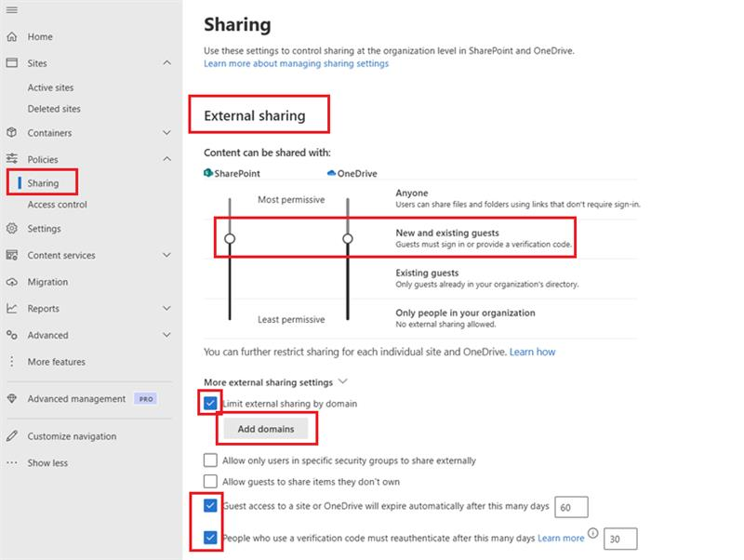This screenshot has height=560, width=744.
Task: Click the Show less ellipsis icon
Action: coord(12,462)
